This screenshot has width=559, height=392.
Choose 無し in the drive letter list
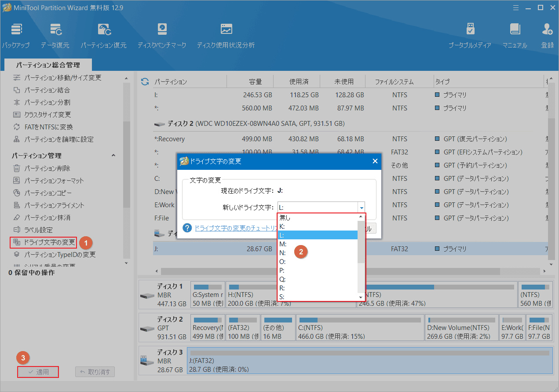318,218
